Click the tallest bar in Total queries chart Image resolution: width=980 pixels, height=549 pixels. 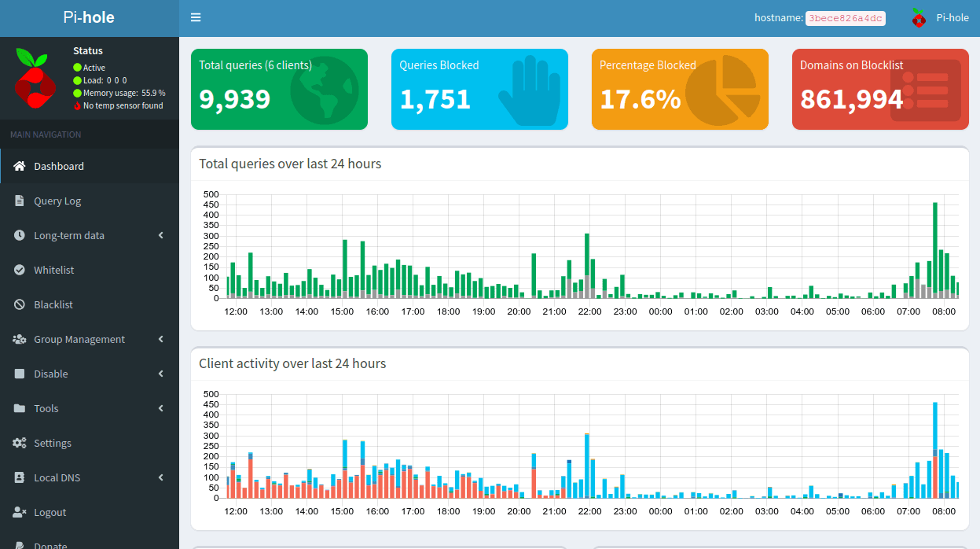coord(935,250)
